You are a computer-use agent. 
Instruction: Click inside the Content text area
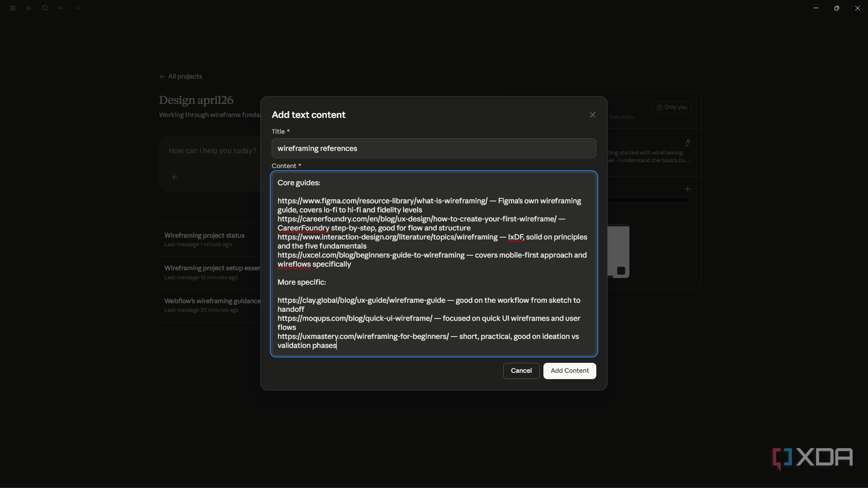(x=434, y=264)
